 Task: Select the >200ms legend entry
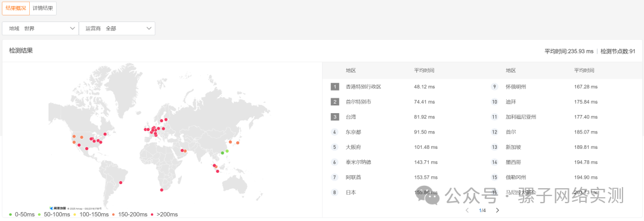pyautogui.click(x=165, y=214)
